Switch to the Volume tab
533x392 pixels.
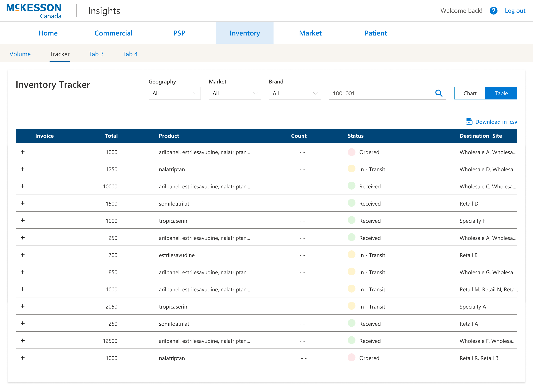[20, 54]
